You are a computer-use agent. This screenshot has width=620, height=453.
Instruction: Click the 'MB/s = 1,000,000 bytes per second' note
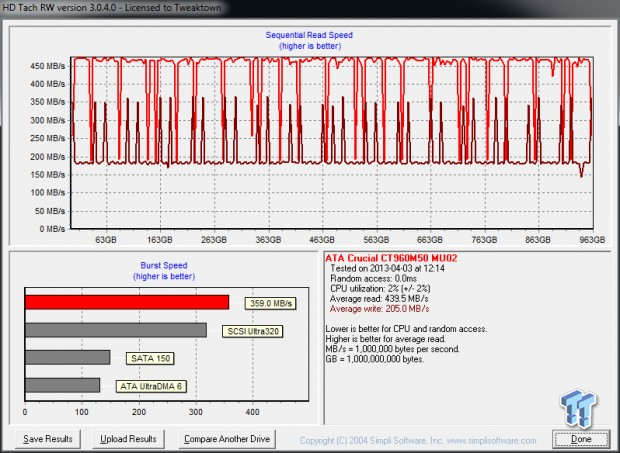pyautogui.click(x=393, y=349)
